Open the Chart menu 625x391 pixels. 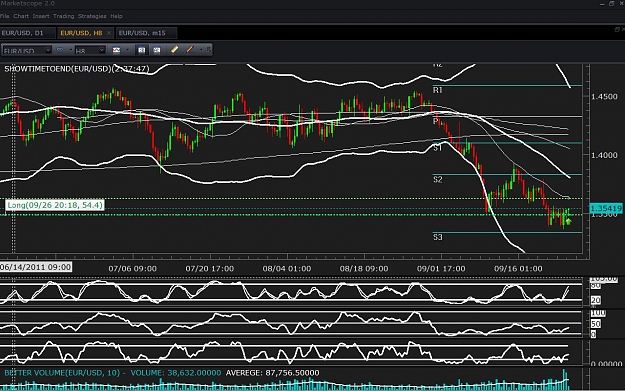tap(21, 16)
